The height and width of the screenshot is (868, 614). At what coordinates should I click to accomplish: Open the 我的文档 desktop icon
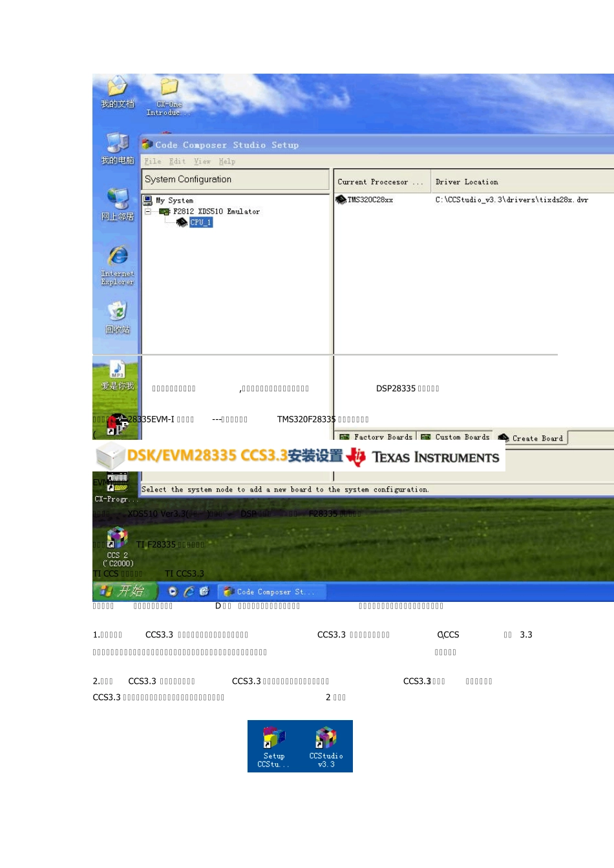[117, 92]
